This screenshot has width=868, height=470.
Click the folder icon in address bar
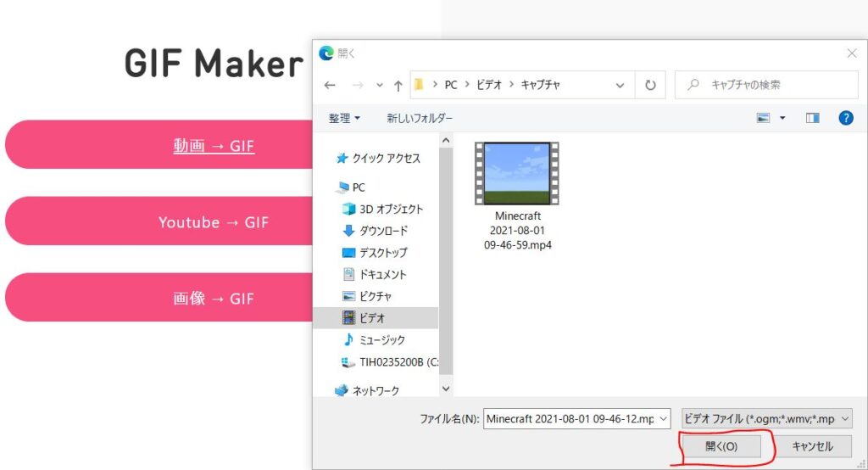point(419,84)
